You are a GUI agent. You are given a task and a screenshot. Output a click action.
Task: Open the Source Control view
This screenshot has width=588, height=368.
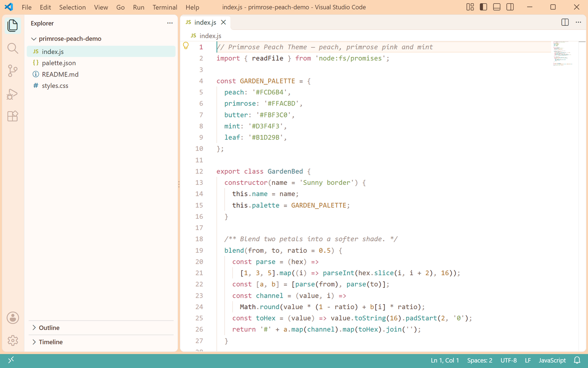tap(13, 71)
